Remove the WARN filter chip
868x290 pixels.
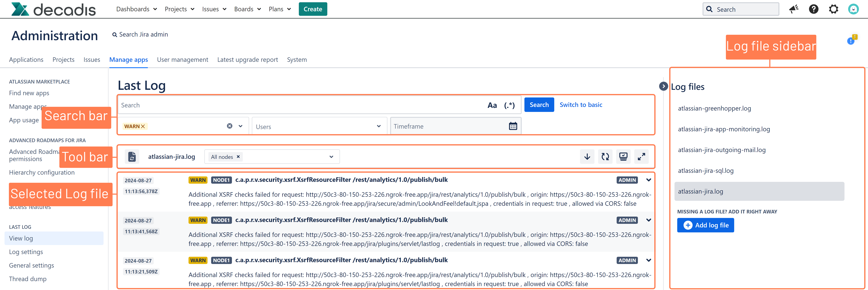(143, 126)
